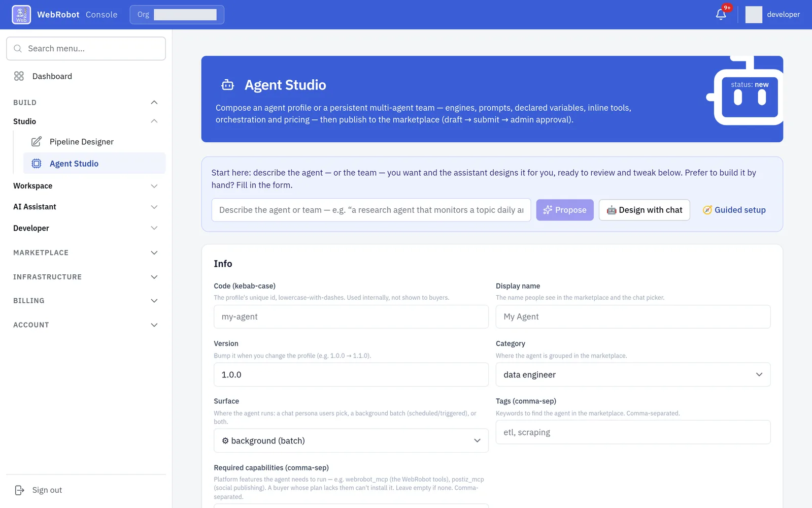Click the developer username in header
The height and width of the screenshot is (508, 812).
pyautogui.click(x=783, y=15)
